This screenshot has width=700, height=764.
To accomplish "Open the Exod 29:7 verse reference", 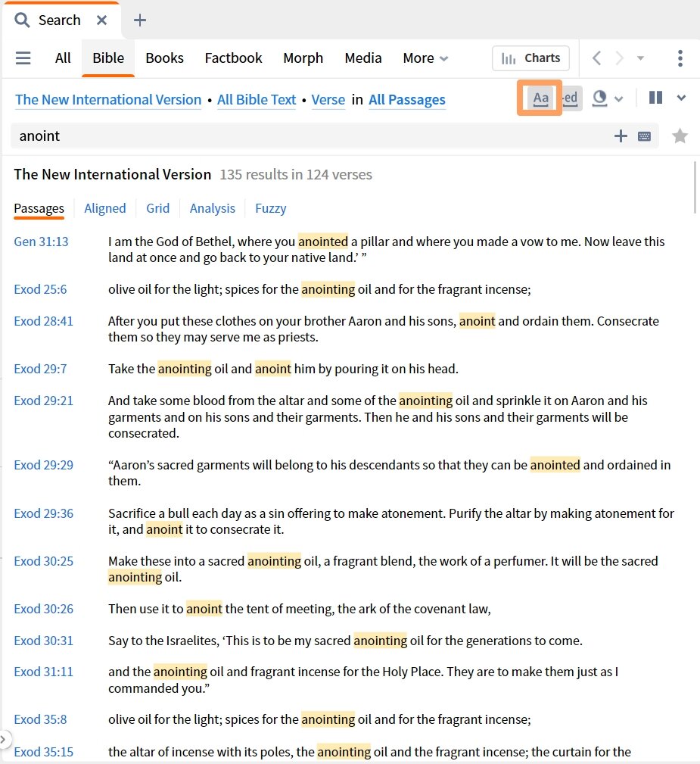I will (40, 369).
